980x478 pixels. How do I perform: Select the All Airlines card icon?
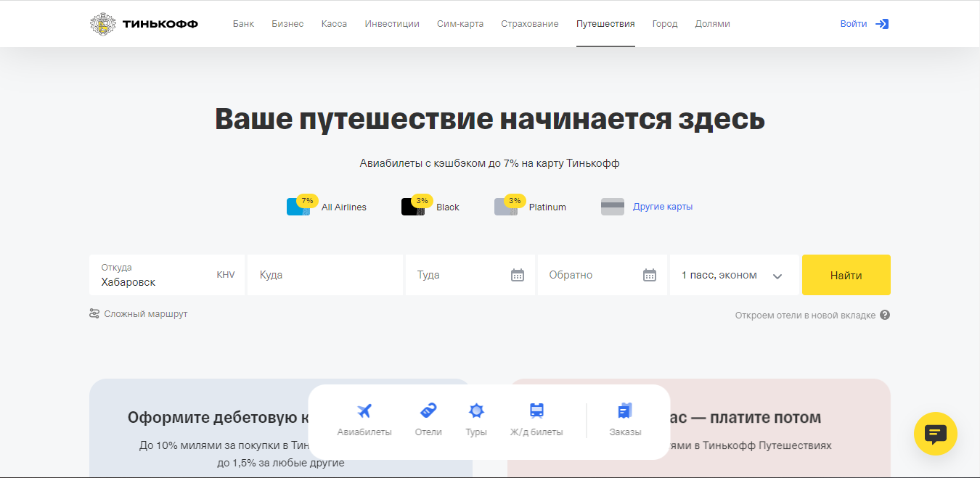299,206
